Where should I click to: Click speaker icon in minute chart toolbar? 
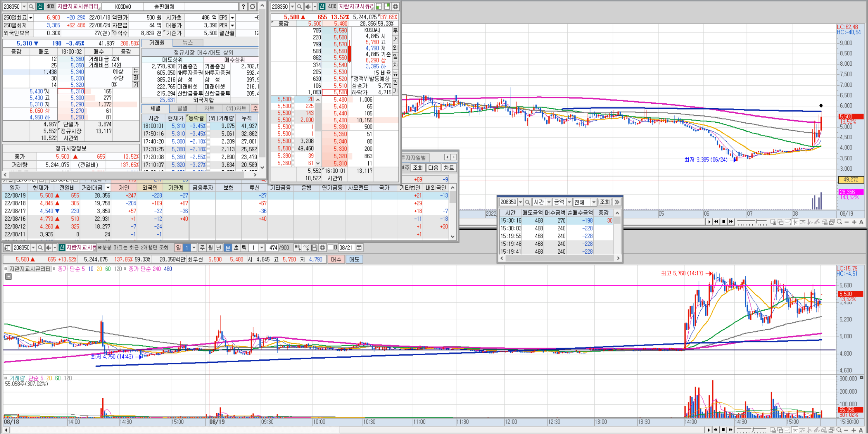coord(49,247)
